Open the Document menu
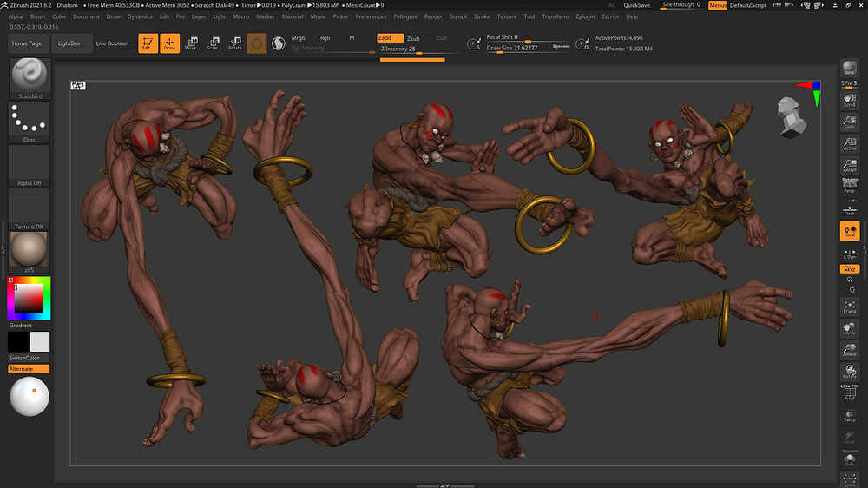 pos(86,16)
